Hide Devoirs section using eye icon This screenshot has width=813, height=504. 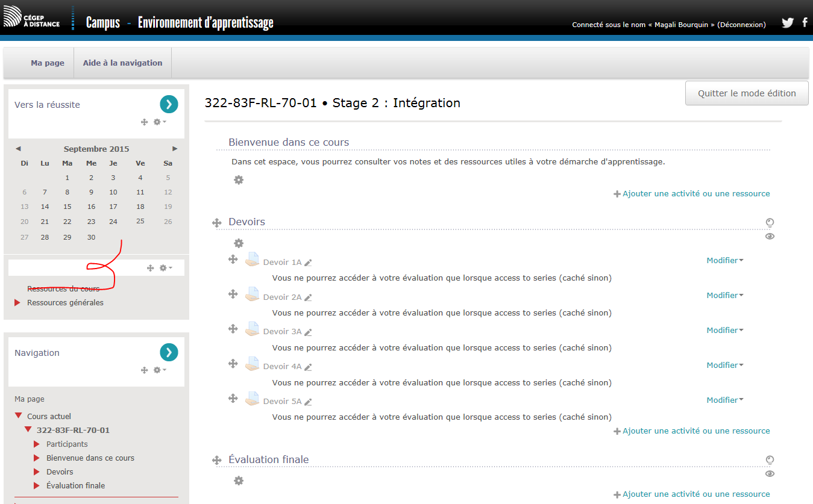pos(770,237)
